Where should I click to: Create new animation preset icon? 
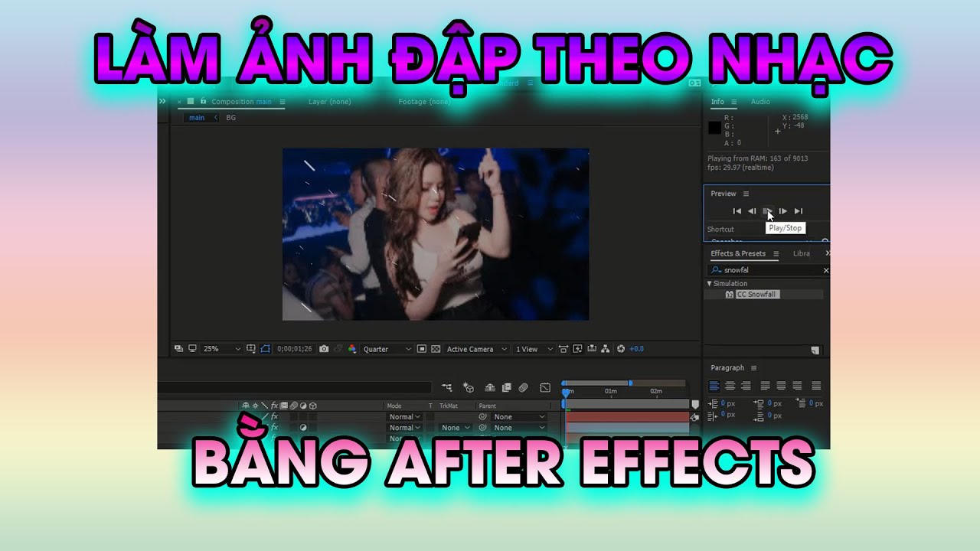tap(815, 350)
